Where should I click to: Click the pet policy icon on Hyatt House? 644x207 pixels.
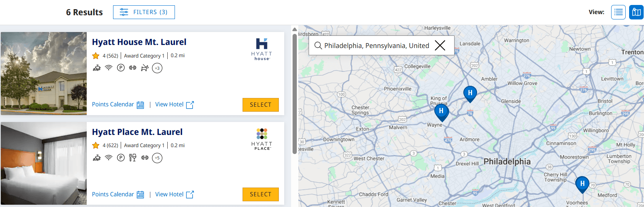[145, 68]
